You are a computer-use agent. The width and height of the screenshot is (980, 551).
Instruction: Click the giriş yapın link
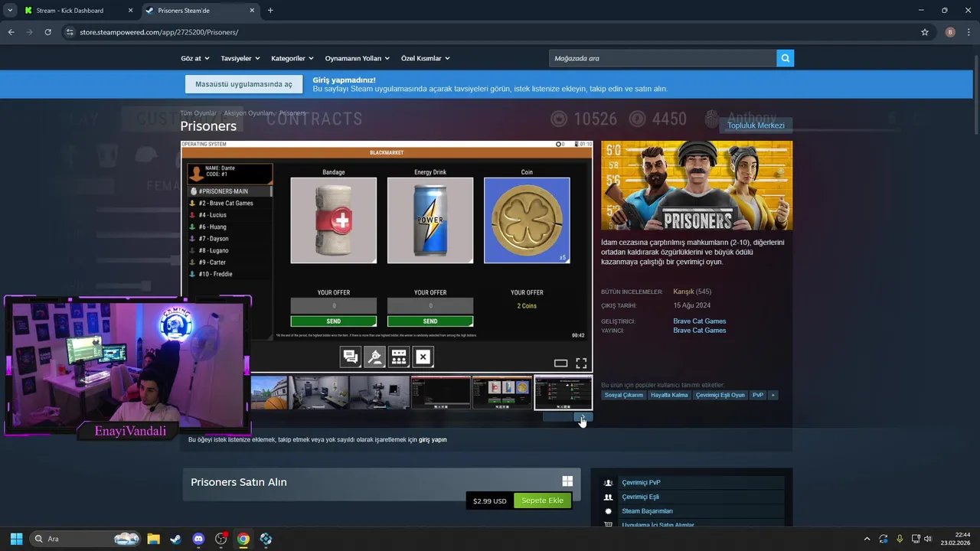(x=433, y=440)
